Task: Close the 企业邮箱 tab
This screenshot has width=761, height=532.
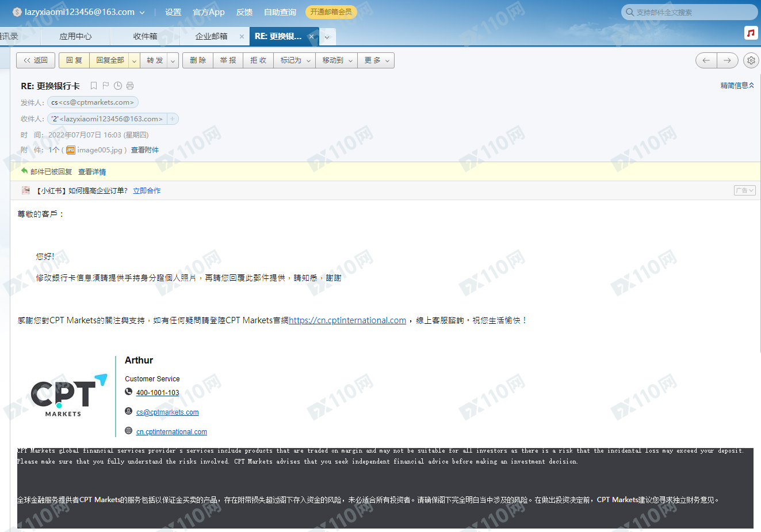Action: point(242,36)
